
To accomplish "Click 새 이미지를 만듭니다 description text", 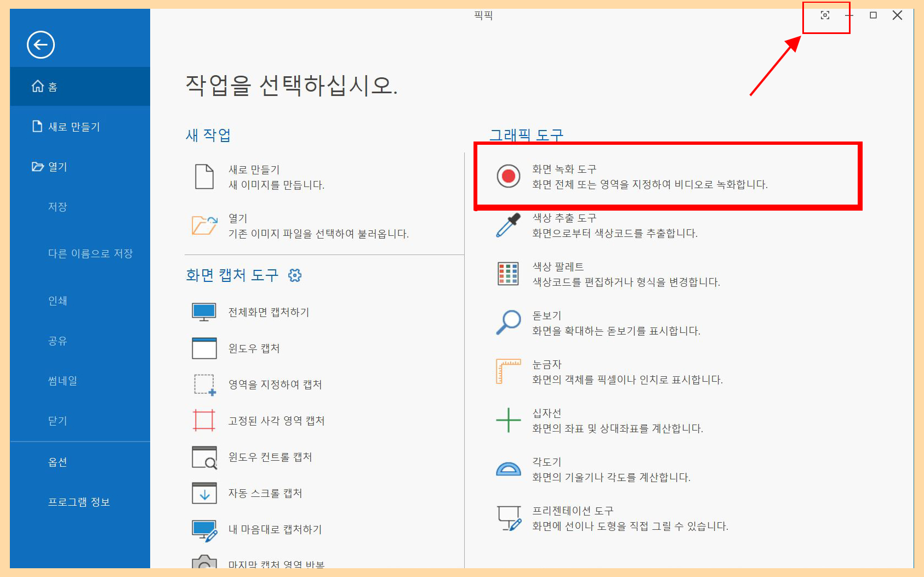I will point(276,185).
